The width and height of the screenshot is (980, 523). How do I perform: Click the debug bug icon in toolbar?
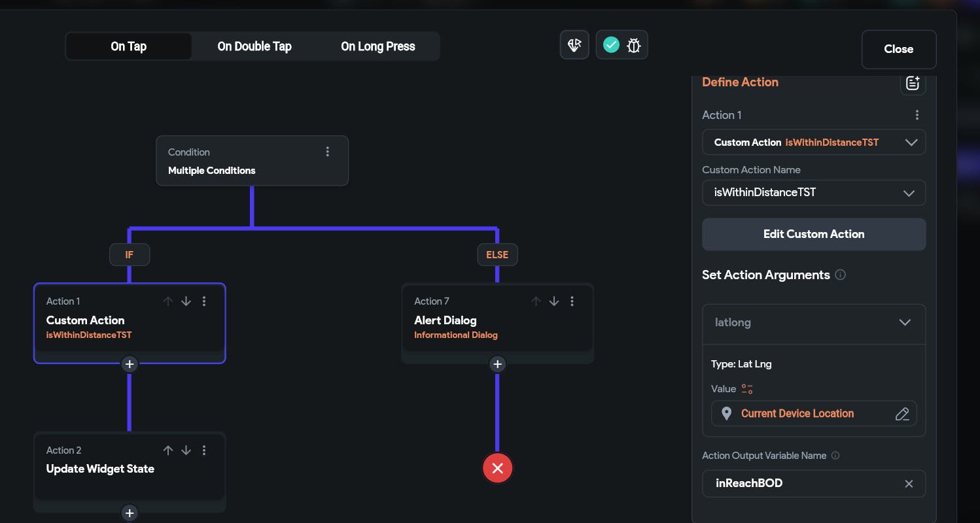[x=633, y=45]
